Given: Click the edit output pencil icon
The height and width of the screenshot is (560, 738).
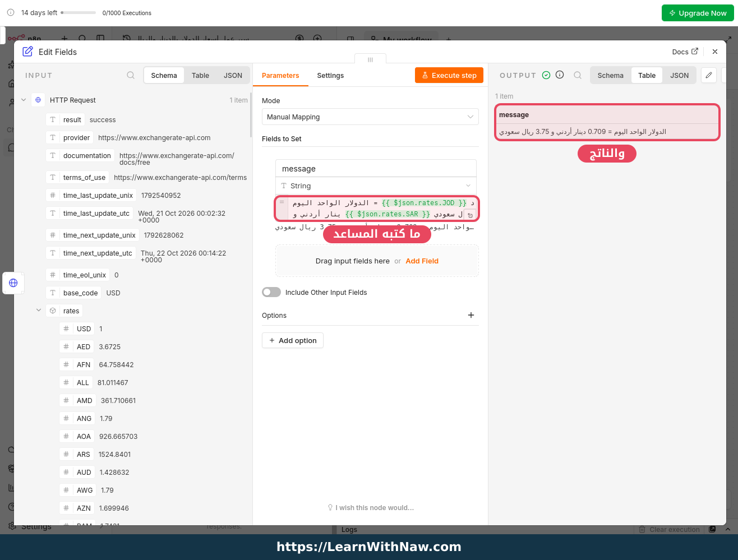Looking at the screenshot, I should coord(709,75).
